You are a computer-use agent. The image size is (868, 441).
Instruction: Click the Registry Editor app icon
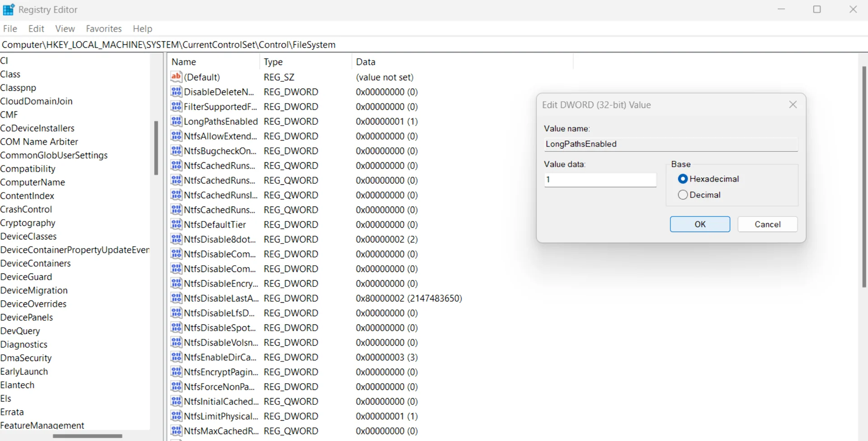coord(9,9)
